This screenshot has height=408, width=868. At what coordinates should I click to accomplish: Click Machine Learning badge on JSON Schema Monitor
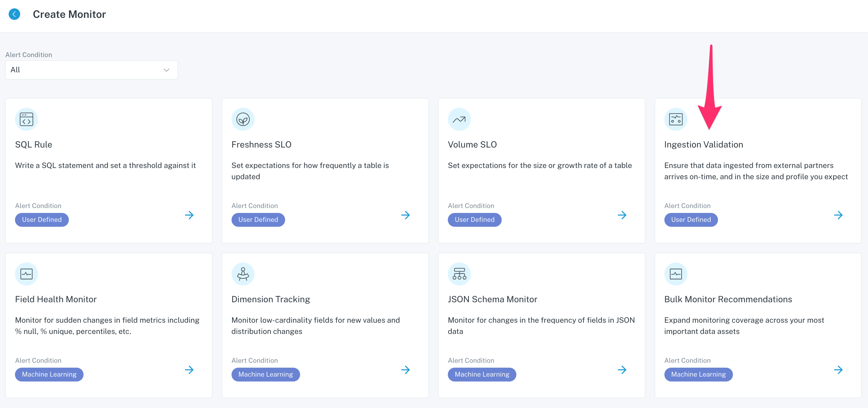tap(482, 375)
